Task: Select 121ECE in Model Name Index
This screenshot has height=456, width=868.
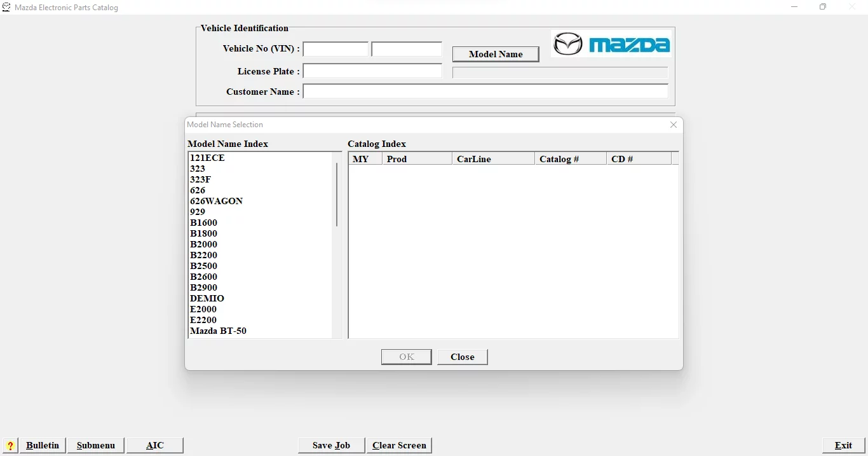Action: (x=208, y=158)
